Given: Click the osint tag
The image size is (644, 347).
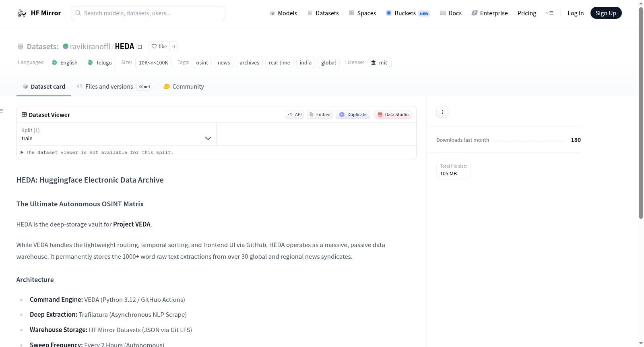Looking at the screenshot, I should tap(202, 62).
